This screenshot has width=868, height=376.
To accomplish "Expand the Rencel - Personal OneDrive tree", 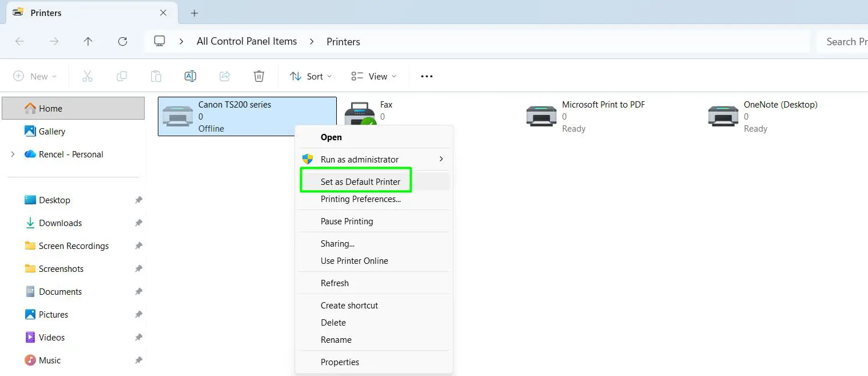I will 13,154.
